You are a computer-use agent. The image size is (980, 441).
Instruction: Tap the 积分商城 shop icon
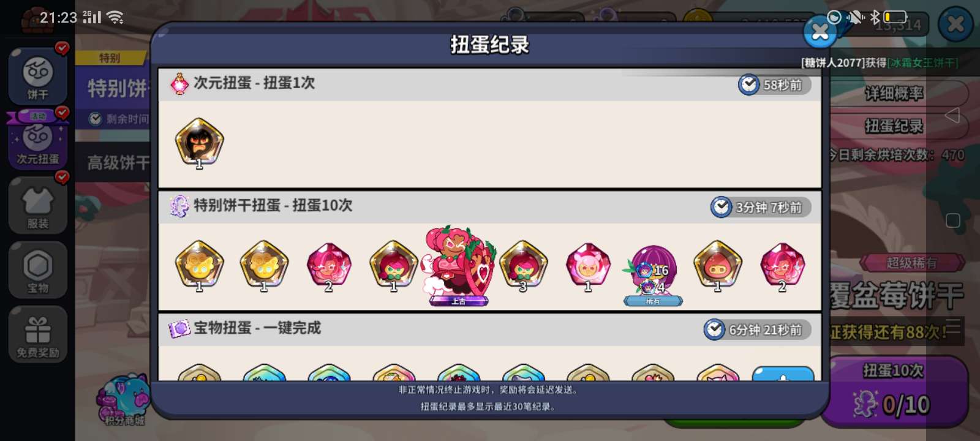click(124, 400)
